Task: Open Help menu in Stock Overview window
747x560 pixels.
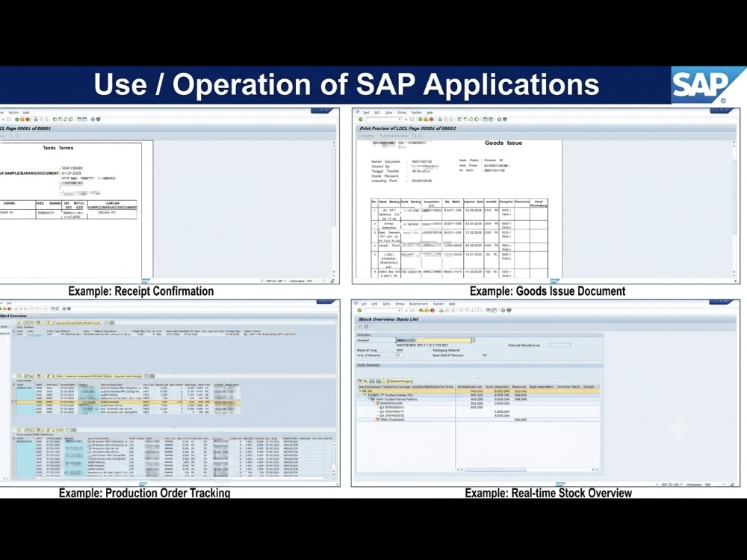Action: point(452,304)
